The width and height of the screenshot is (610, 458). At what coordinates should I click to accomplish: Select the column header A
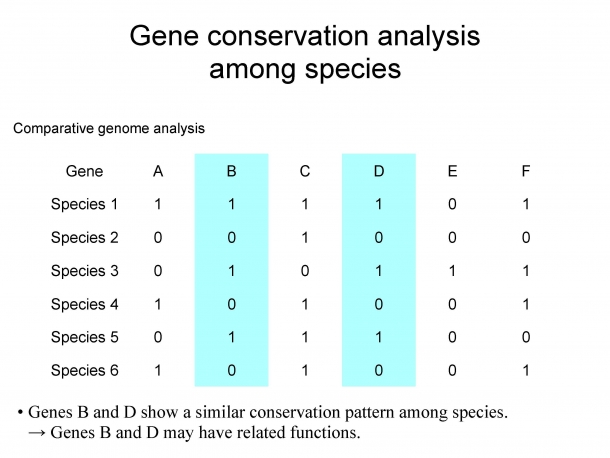click(158, 171)
